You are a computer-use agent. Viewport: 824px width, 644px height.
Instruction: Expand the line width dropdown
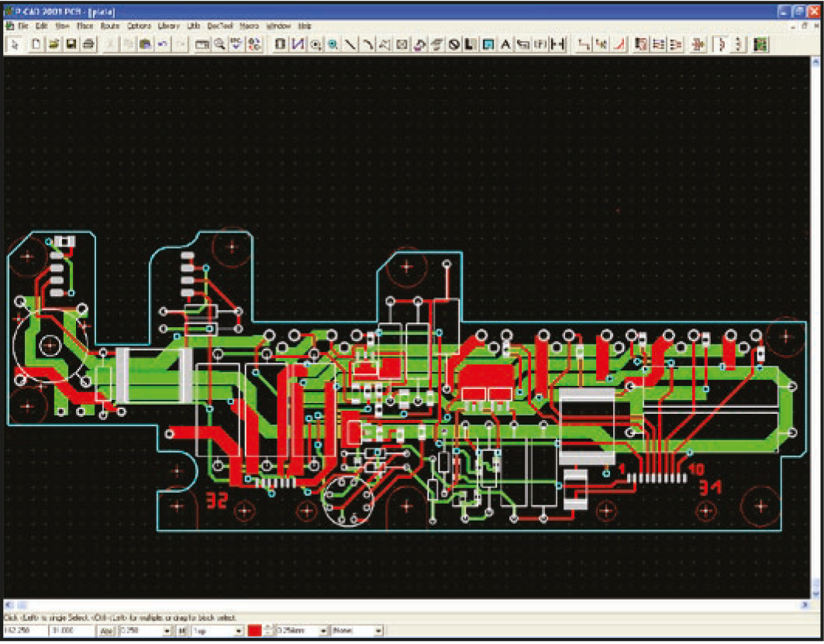(x=322, y=632)
